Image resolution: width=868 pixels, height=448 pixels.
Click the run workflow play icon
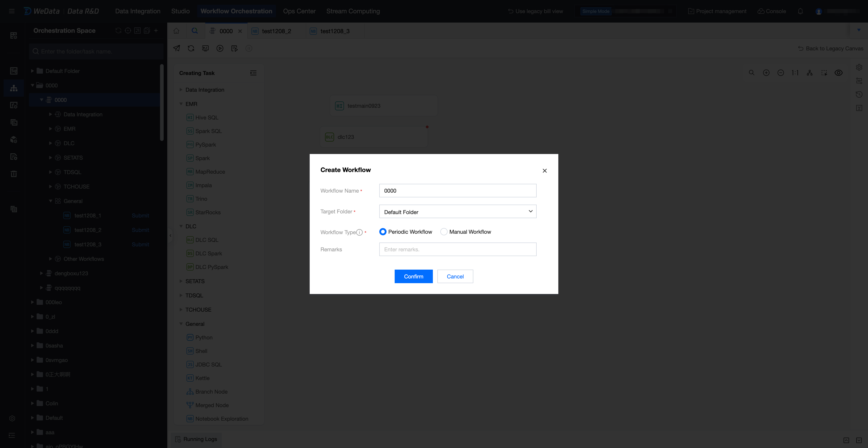pos(220,49)
